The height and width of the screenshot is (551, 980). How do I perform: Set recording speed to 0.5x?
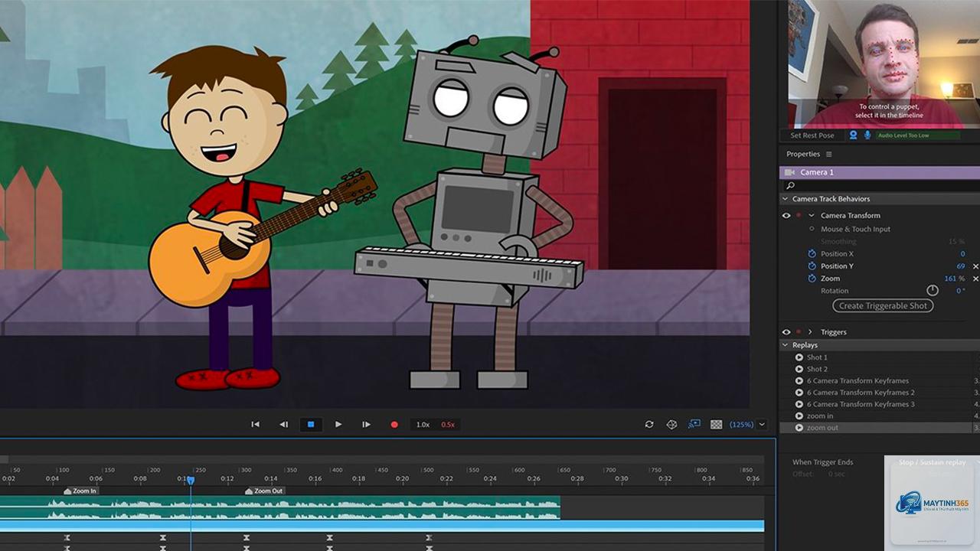(448, 425)
